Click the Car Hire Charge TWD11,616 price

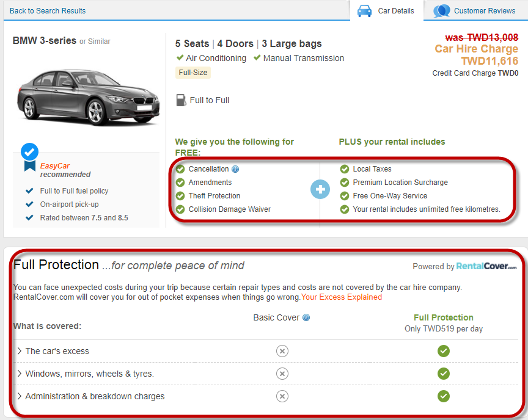pos(476,55)
